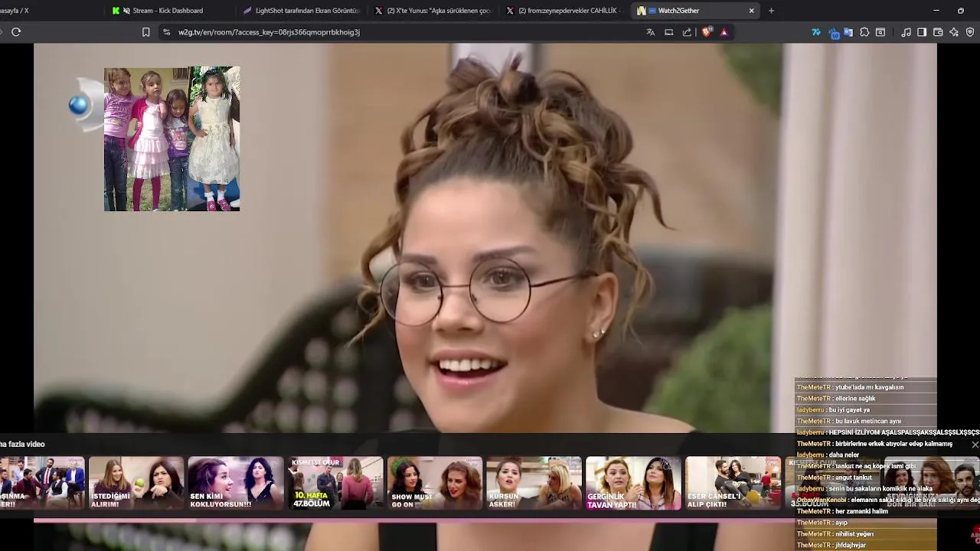Play the SHOW MUST GO ON suggested video
Image resolution: width=980 pixels, height=551 pixels.
(435, 483)
